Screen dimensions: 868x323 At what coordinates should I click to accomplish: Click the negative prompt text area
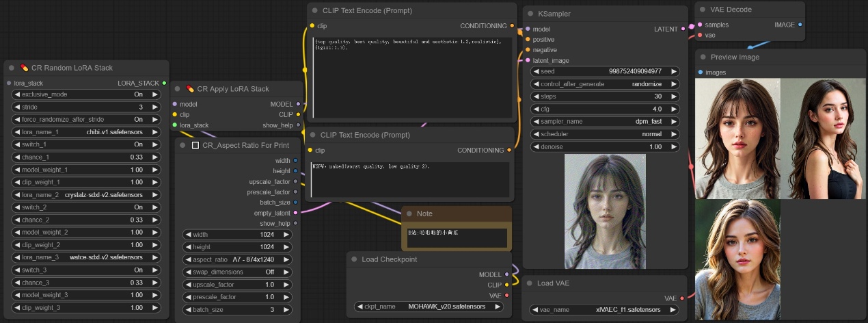(409, 179)
